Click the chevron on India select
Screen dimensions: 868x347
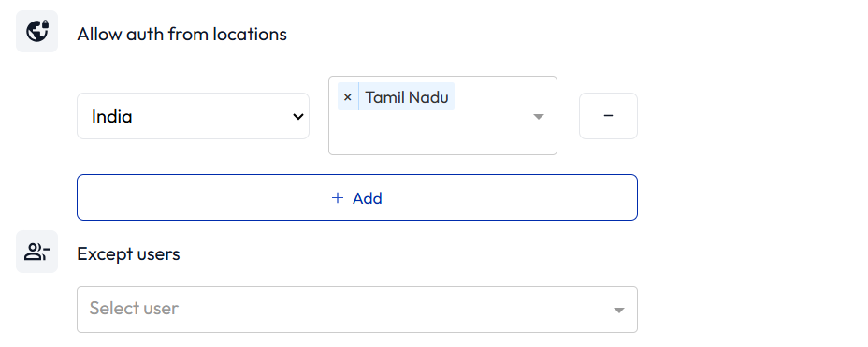coord(297,116)
